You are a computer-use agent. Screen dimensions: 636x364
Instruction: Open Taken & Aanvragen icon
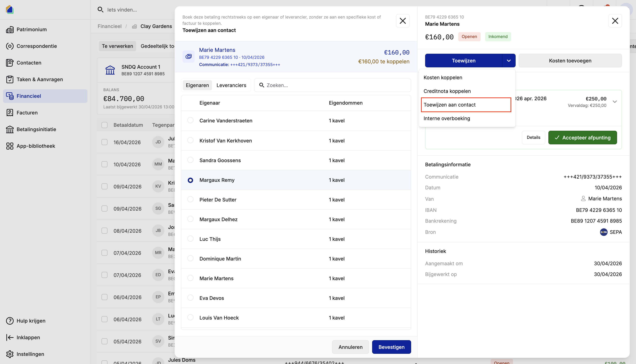[x=10, y=79]
